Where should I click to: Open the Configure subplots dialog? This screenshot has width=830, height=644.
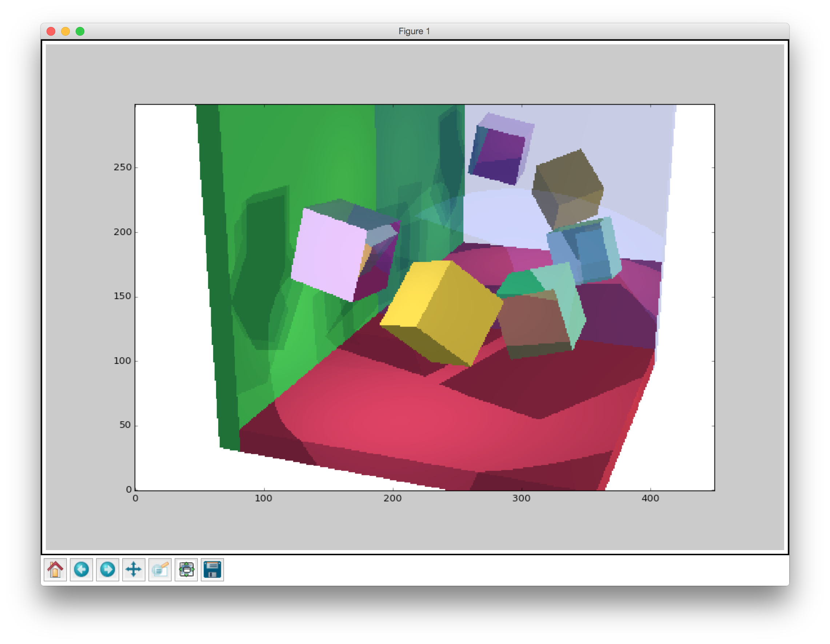pyautogui.click(x=186, y=569)
